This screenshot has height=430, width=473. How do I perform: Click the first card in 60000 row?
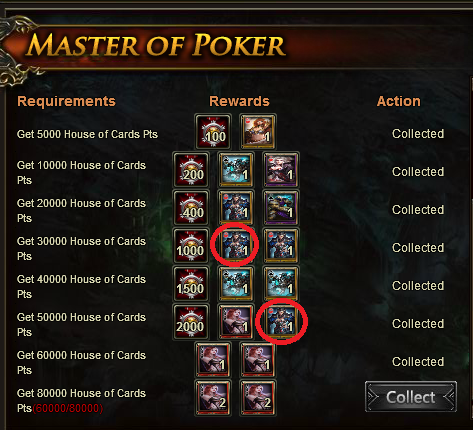pos(213,360)
